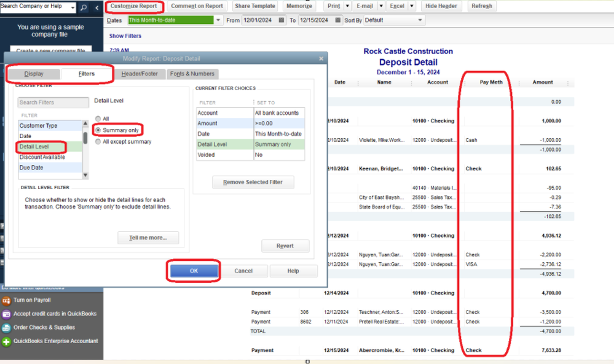
Task: Select Detail Level in filter list
Action: 50,147
